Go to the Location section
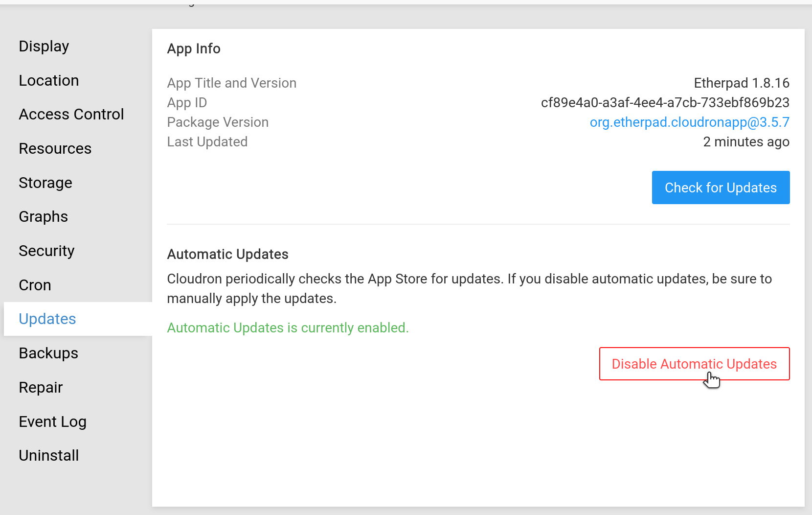 click(49, 80)
